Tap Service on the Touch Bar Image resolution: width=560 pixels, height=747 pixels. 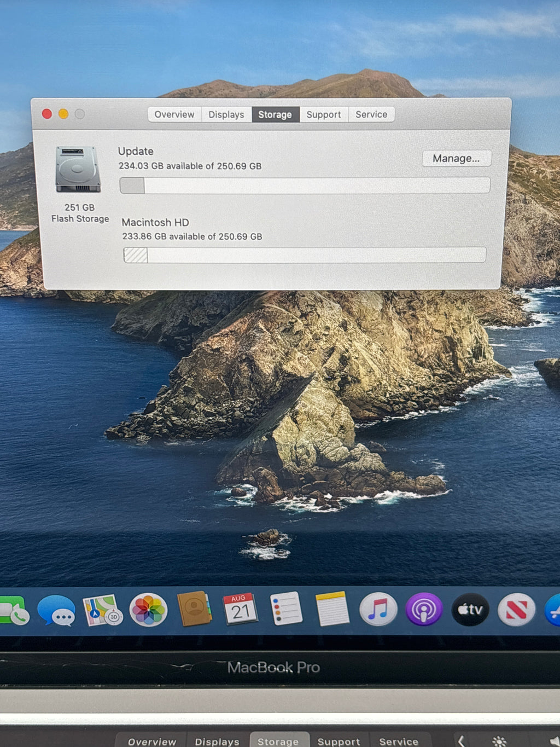pos(399,741)
